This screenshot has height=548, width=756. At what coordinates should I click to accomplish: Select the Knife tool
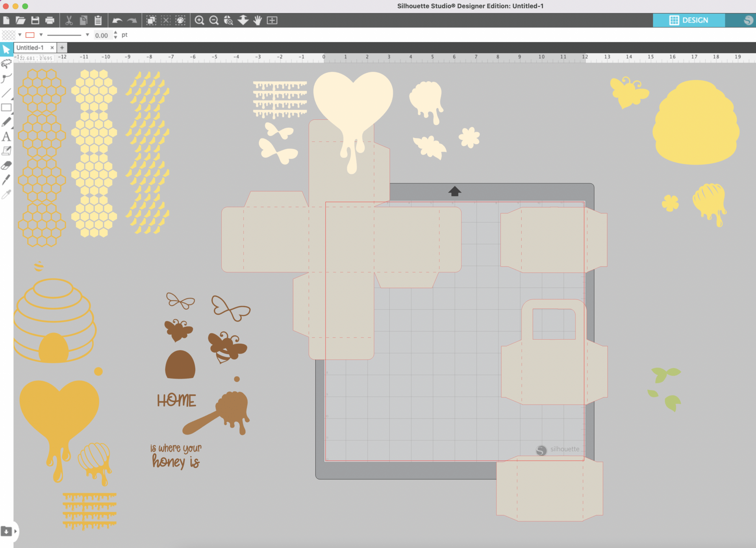coord(6,180)
